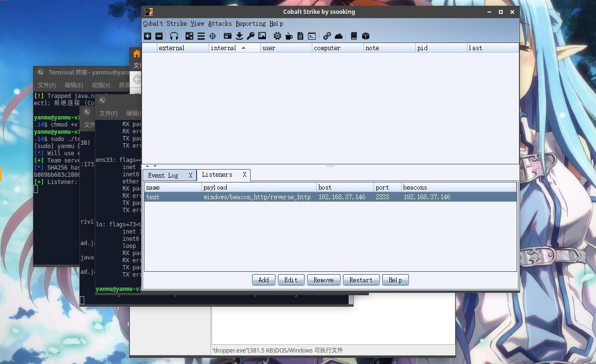596x364 pixels.
Task: Click the Remove listener button
Action: point(323,280)
